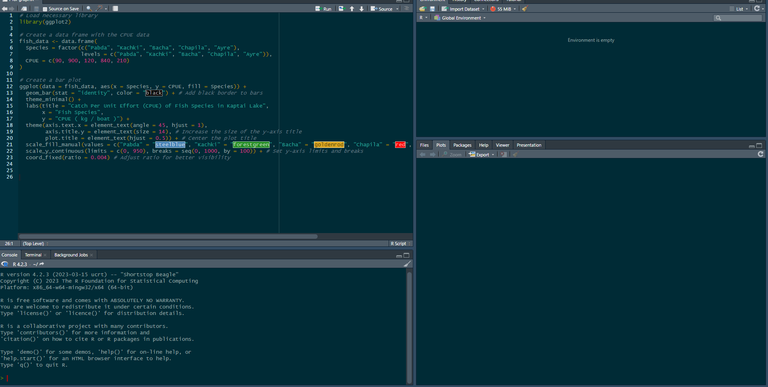Open the R Script file type selector
Image resolution: width=768 pixels, height=387 pixels.
click(x=400, y=243)
